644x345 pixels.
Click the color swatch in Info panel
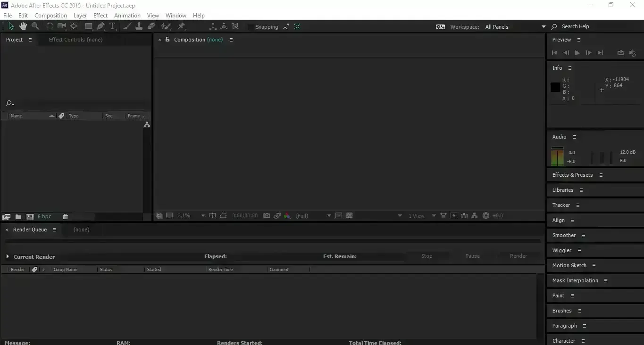555,87
